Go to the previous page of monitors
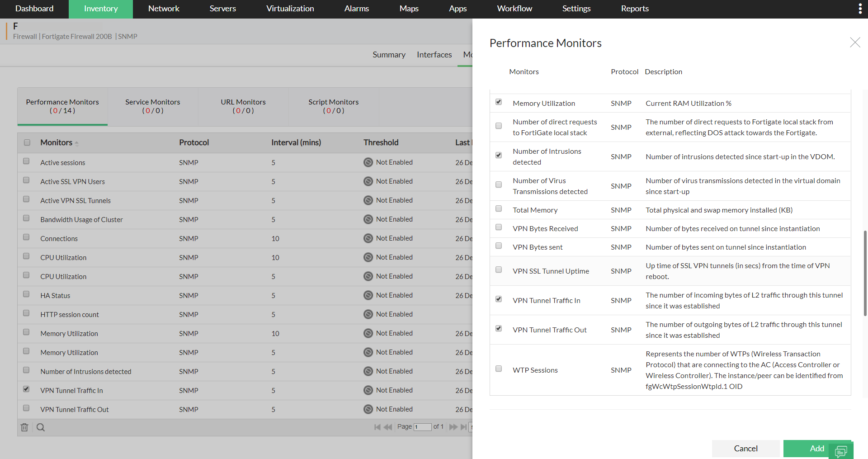868x459 pixels. pyautogui.click(x=388, y=427)
